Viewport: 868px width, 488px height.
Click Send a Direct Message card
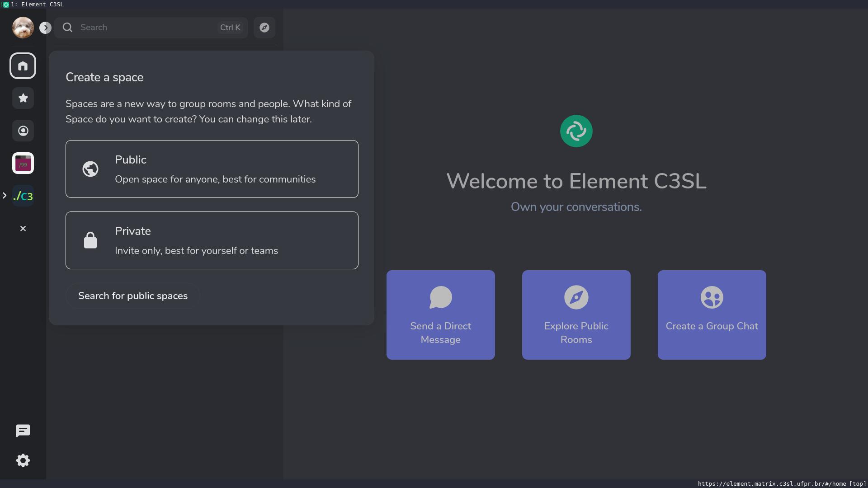click(440, 315)
